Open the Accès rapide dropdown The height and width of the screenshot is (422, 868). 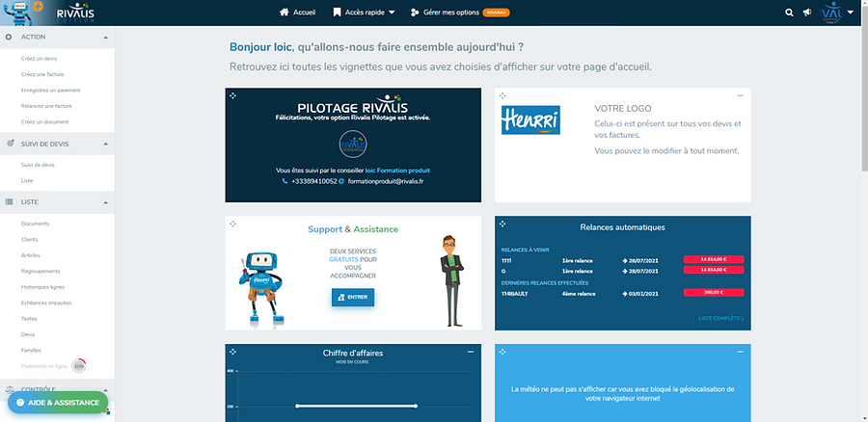click(x=392, y=13)
